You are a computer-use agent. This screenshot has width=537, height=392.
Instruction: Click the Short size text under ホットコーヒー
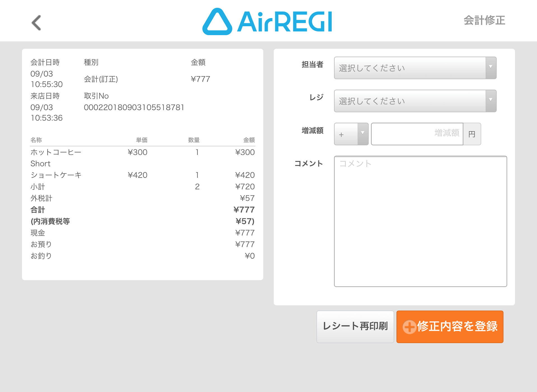pos(41,164)
